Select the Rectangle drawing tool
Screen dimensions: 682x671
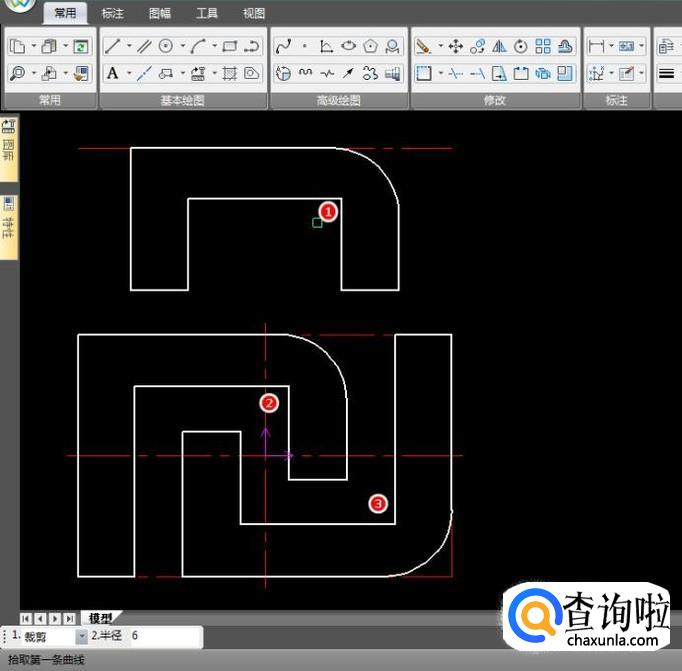coord(229,46)
